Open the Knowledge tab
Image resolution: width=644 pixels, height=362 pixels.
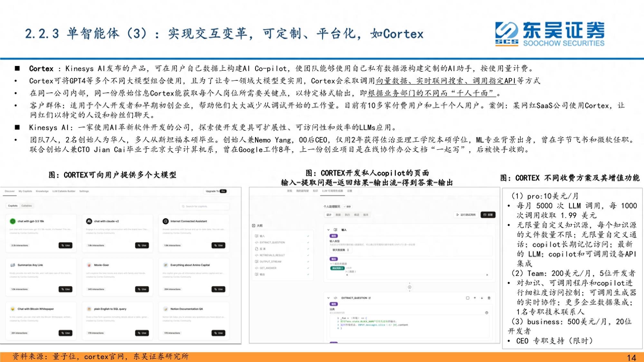click(42, 191)
